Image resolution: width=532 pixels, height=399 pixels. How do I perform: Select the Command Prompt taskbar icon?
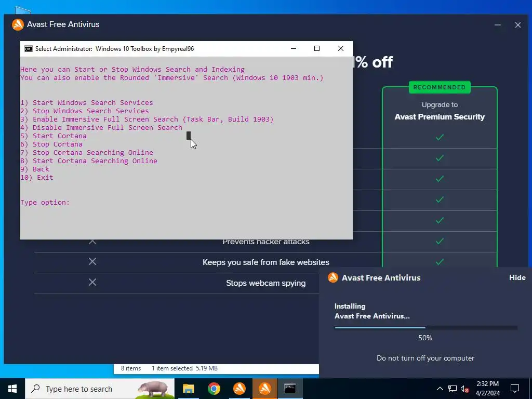pyautogui.click(x=290, y=389)
